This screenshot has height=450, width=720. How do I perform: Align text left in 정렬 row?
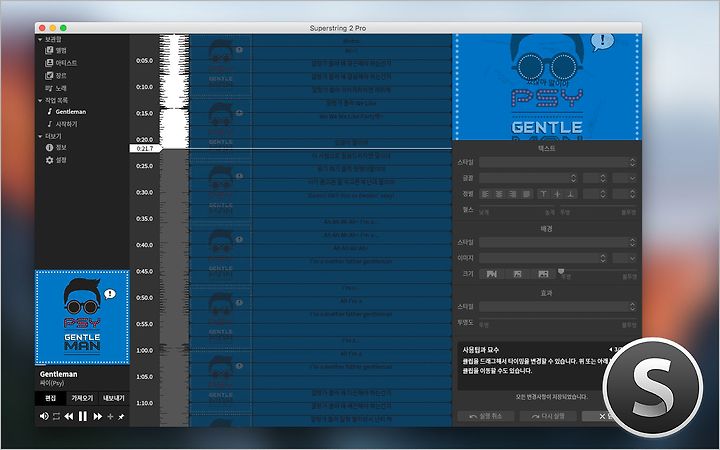click(485, 194)
